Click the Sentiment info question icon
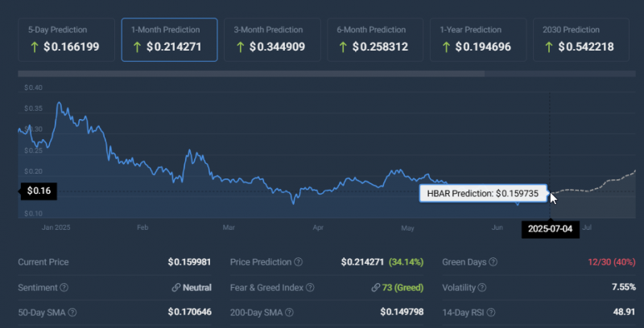This screenshot has width=644, height=328. (64, 287)
